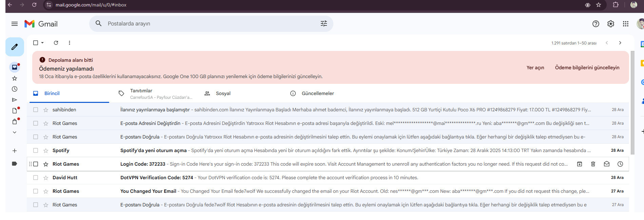Open the Google account avatar
644x220 pixels.
640,24
